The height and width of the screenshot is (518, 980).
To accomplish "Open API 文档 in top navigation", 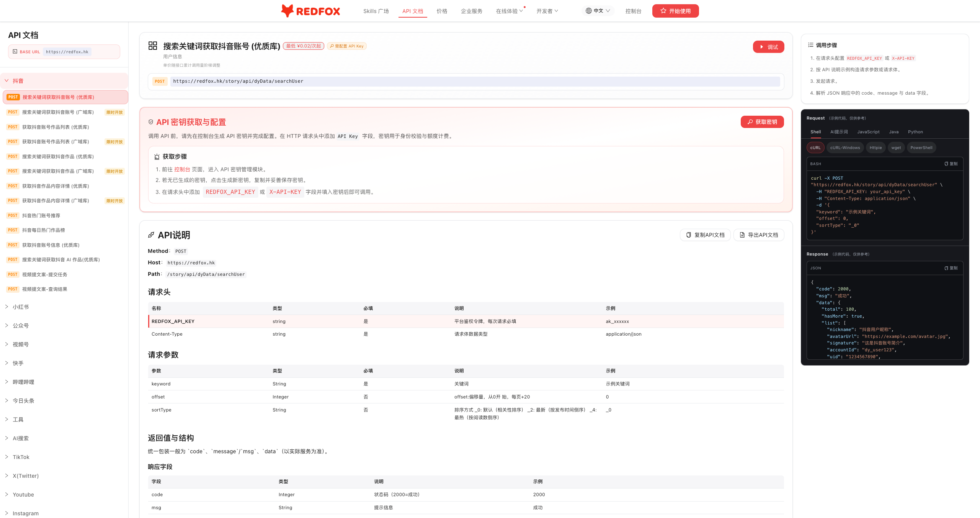I will [x=413, y=11].
